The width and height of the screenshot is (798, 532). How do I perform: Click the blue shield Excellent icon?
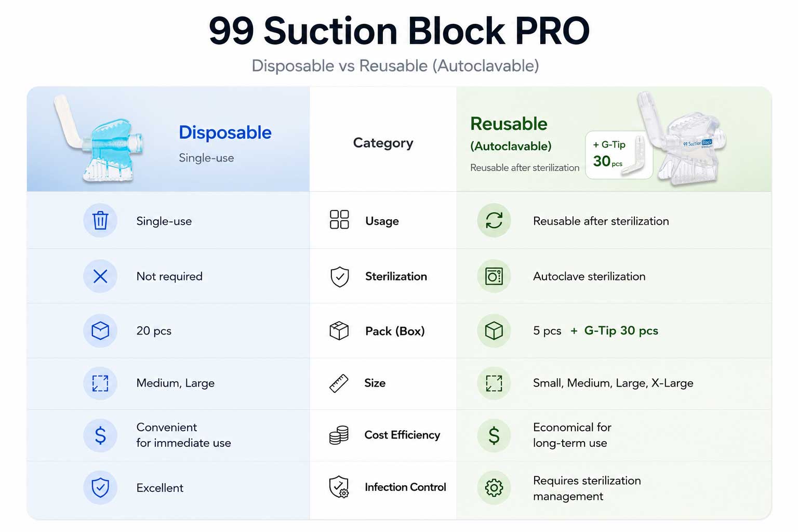click(x=100, y=487)
